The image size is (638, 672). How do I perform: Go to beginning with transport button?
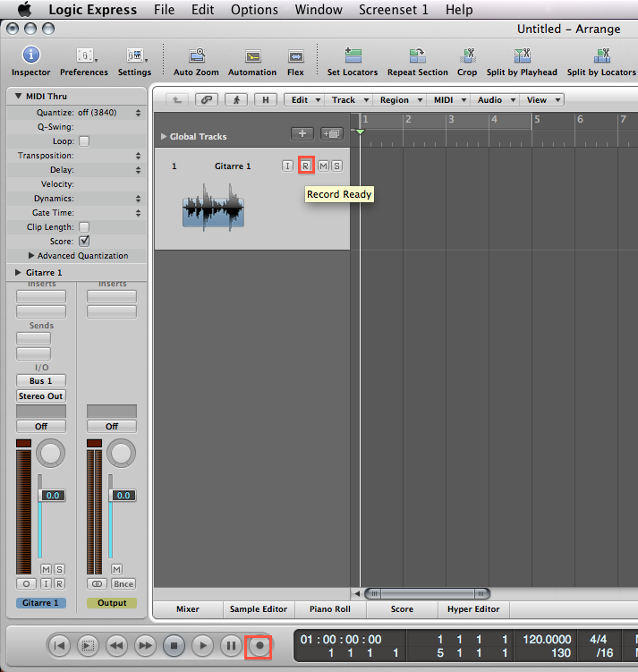click(60, 645)
